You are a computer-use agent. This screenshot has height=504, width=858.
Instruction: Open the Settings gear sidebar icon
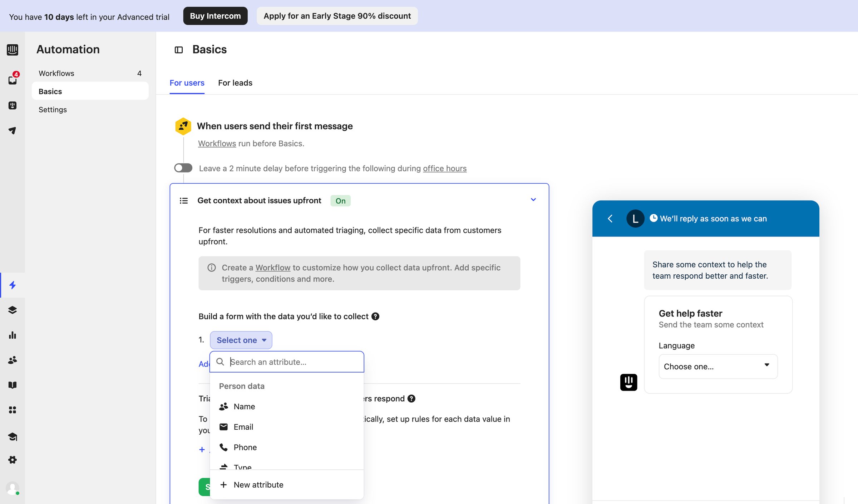[x=13, y=460]
